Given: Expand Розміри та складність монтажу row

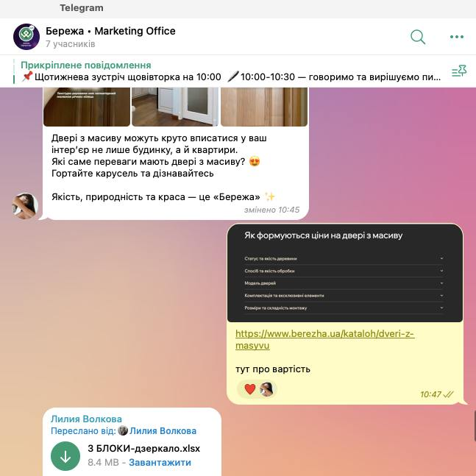Looking at the screenshot, I should pyautogui.click(x=343, y=308).
